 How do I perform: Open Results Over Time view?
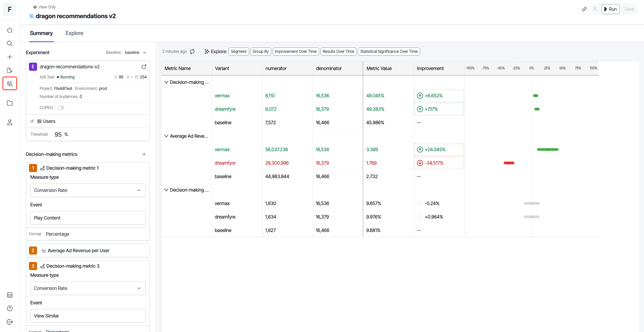point(338,52)
